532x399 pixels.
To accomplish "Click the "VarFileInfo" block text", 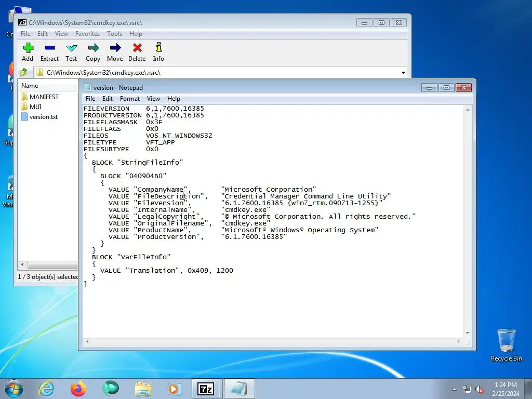I will (x=144, y=257).
